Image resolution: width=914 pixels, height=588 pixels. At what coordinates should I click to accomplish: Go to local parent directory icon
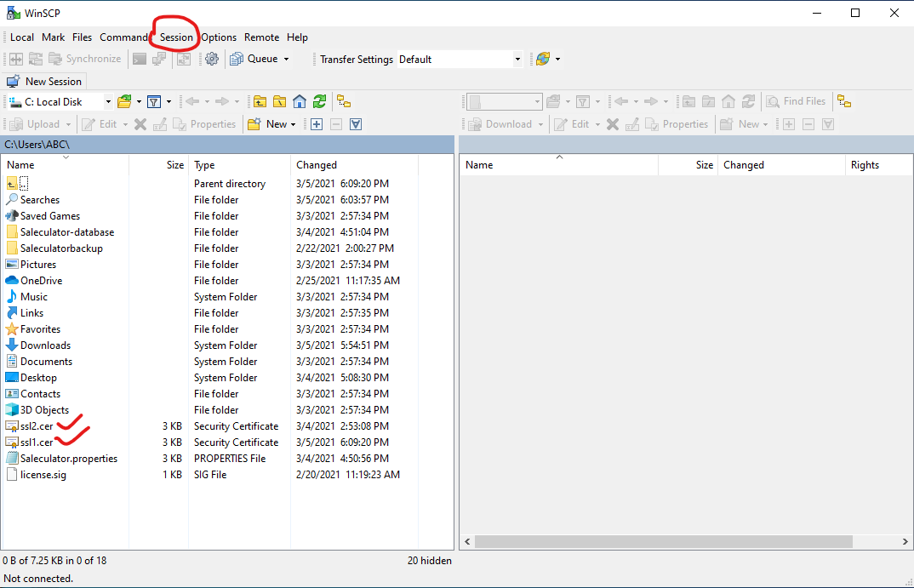tap(260, 102)
